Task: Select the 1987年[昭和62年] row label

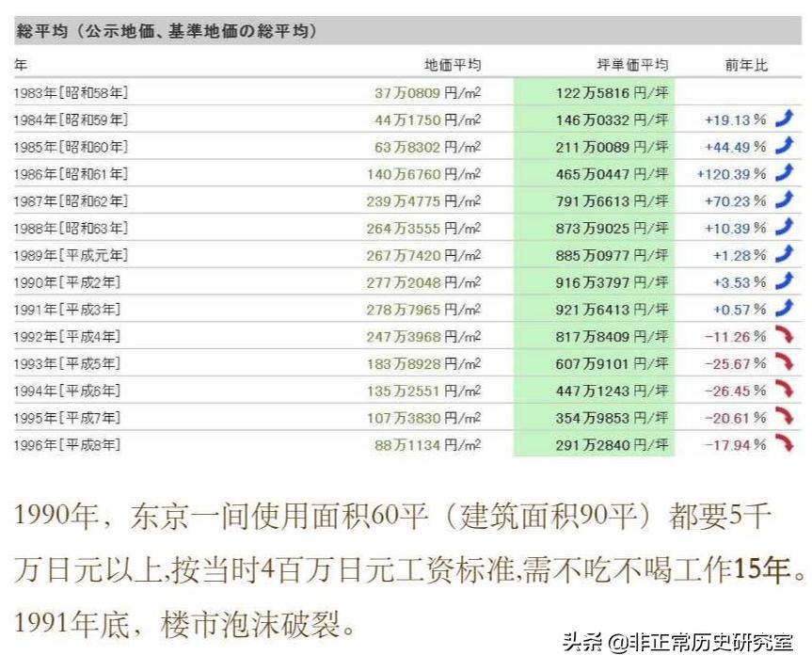Action: [x=71, y=201]
